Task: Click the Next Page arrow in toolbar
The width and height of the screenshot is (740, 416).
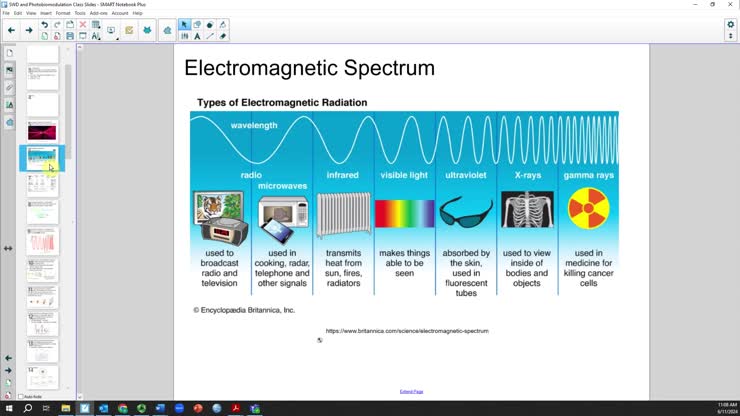Action: click(x=28, y=30)
